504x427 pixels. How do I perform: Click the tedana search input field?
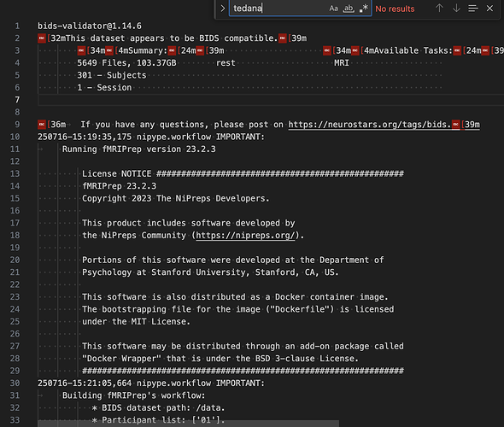pos(278,9)
